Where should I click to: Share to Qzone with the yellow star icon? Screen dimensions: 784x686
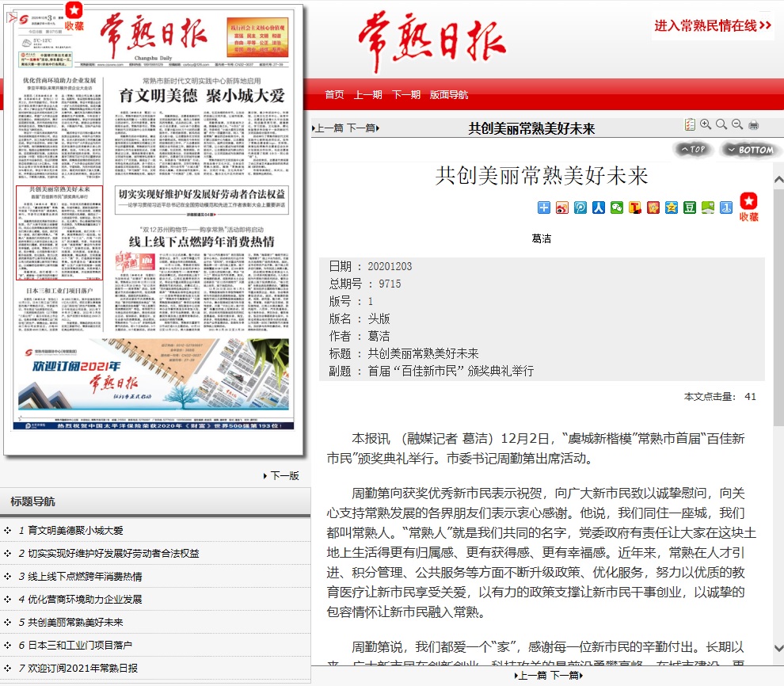tap(672, 208)
